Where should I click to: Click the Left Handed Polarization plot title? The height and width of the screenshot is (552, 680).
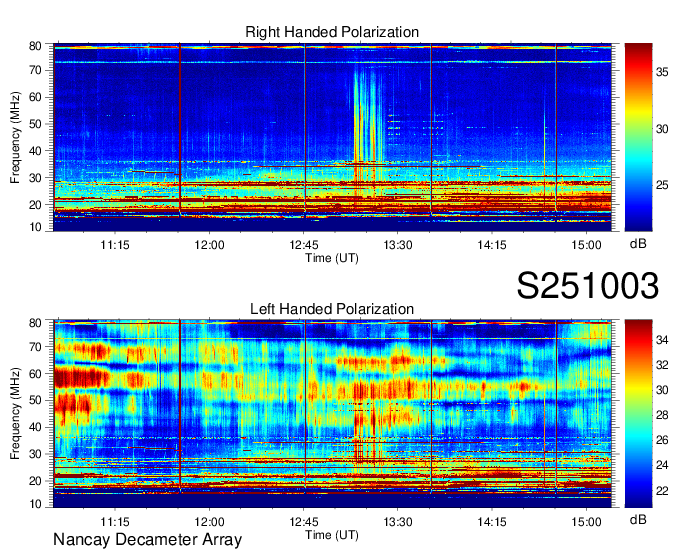coord(332,309)
